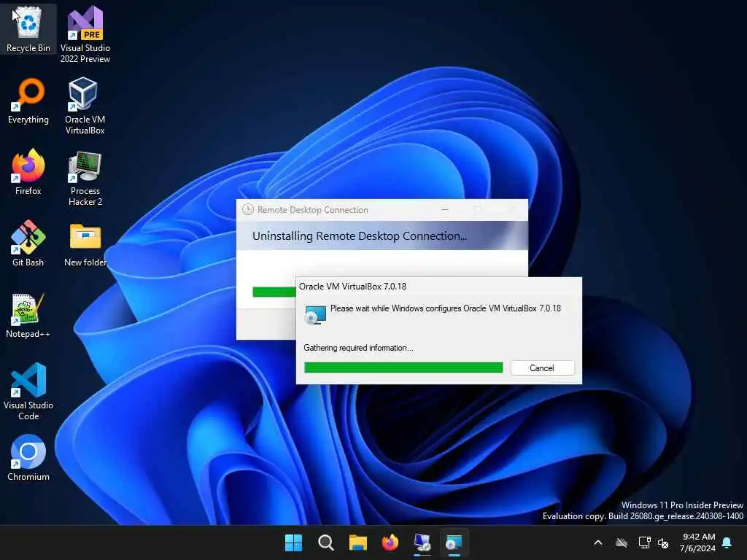Click the 'Oracle VM VirtualBox 7.0.18' dialog title
This screenshot has height=560, width=747.
[352, 286]
